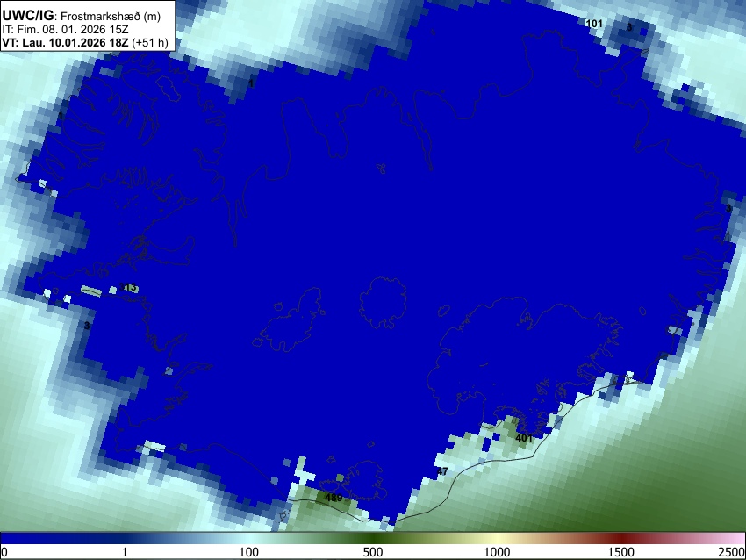Click the pale yellow colorbar segment above 1000
This screenshot has height=560, width=746.
coord(497,539)
